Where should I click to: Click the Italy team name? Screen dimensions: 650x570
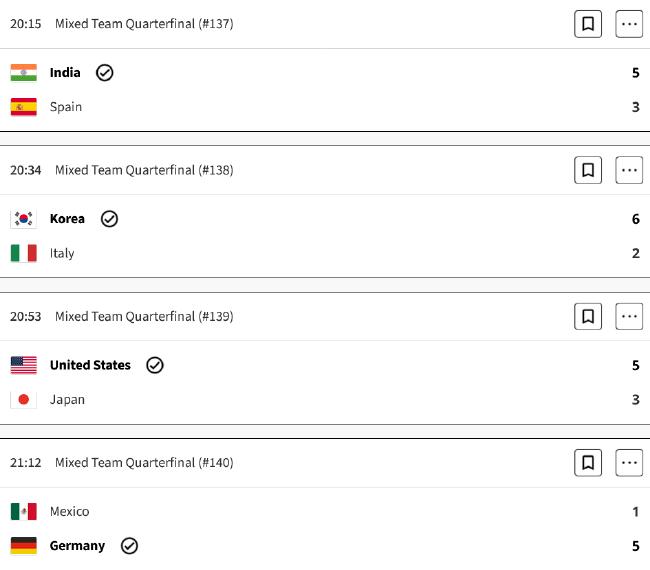pos(62,253)
